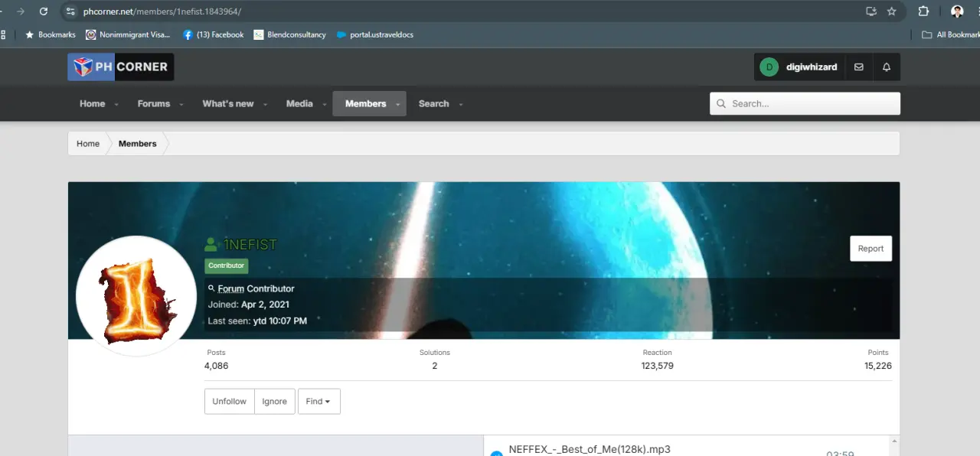Screen dimensions: 980x456
Task: Click the browser forward arrow
Action: [21, 11]
